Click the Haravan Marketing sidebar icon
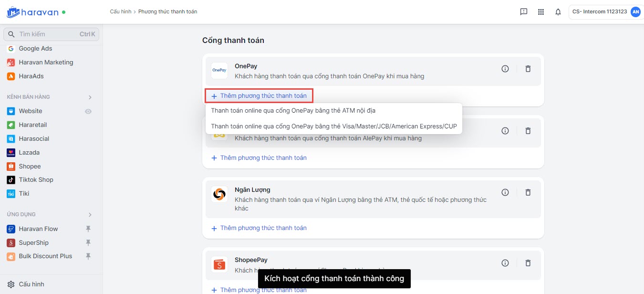This screenshot has height=294, width=644. click(11, 63)
